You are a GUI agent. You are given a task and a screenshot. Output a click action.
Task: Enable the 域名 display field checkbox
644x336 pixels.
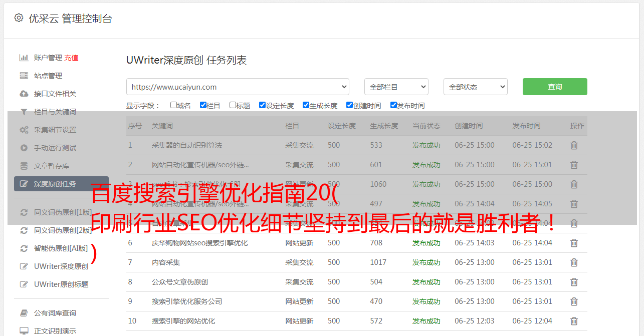pos(173,105)
